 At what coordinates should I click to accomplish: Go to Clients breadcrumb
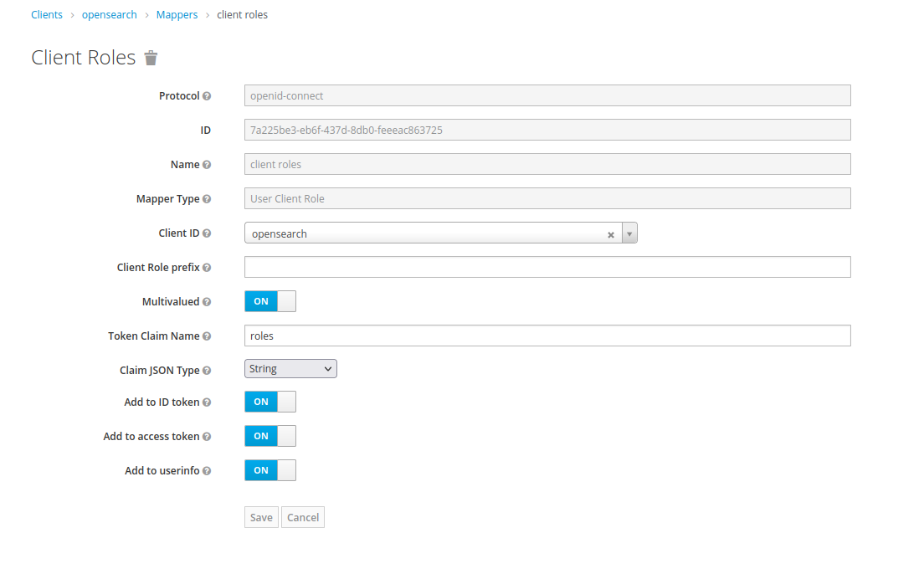point(47,15)
